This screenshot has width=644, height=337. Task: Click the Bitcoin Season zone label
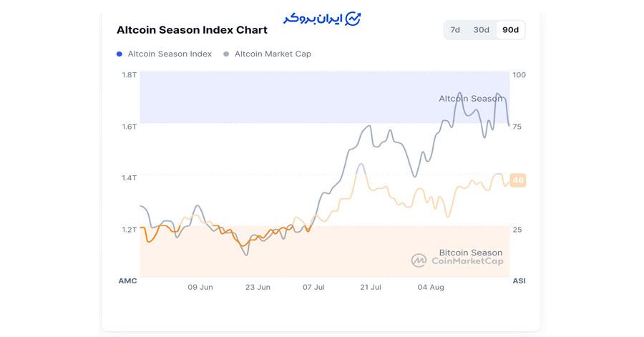coord(470,252)
